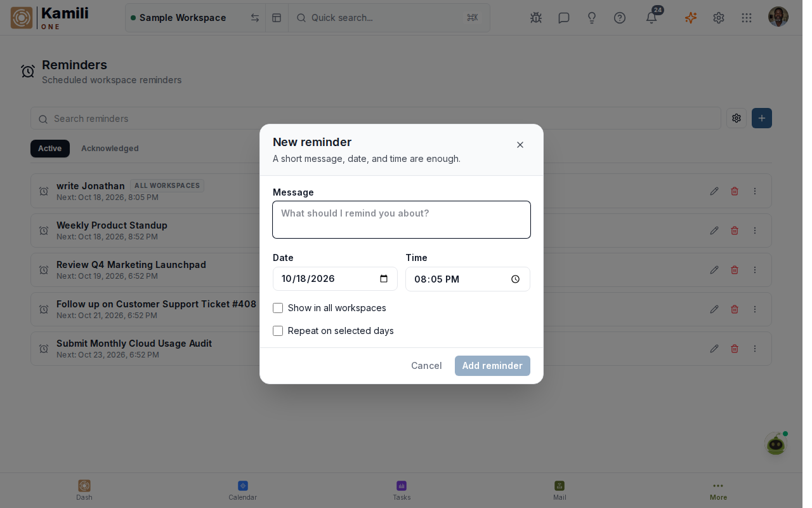Delete the Submit Monthly Cloud Usage Audit reminder

pos(735,349)
